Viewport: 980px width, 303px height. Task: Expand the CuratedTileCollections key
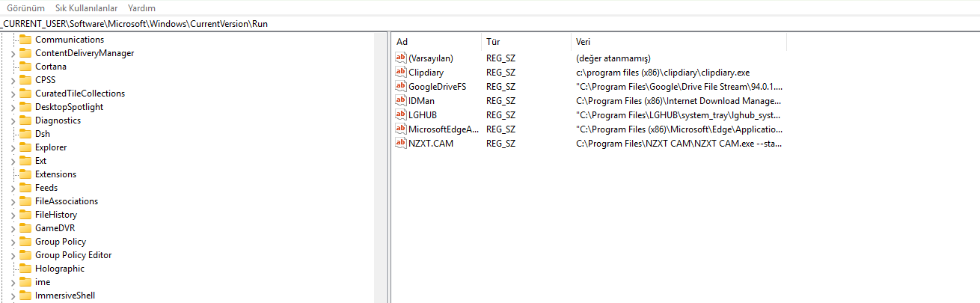13,94
